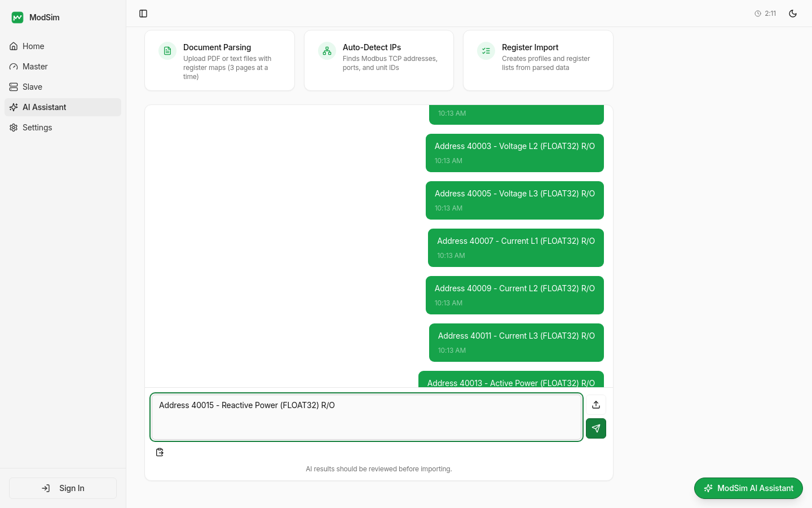Open the Master section
Screen dimensions: 812x508
click(x=63, y=67)
